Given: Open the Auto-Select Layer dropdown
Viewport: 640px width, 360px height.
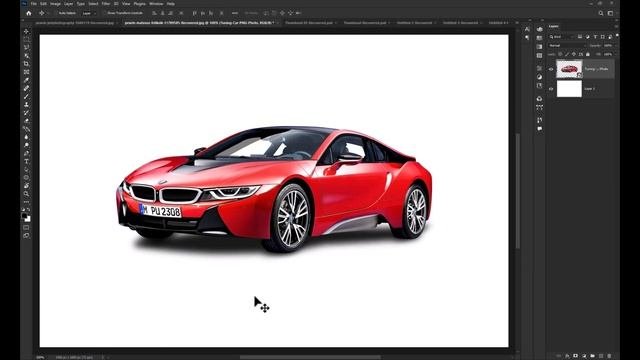Looking at the screenshot, I should (x=88, y=13).
